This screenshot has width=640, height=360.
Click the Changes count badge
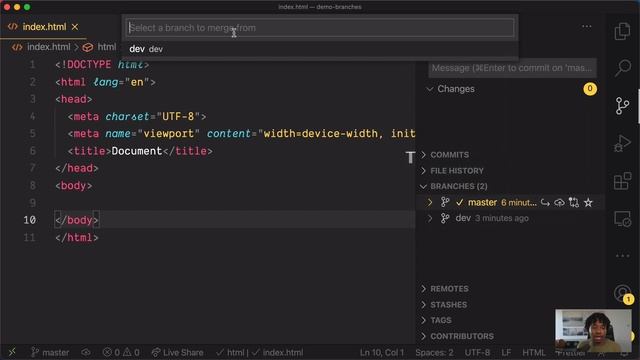coord(590,89)
